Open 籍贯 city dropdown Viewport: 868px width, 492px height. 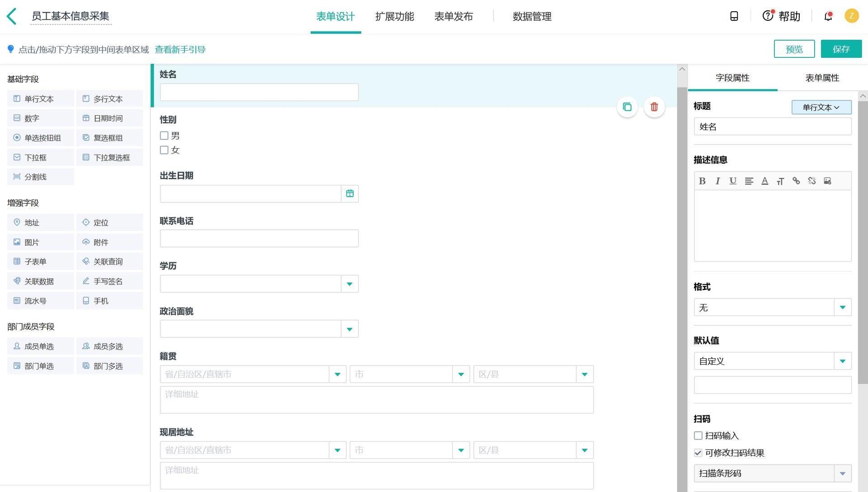461,374
